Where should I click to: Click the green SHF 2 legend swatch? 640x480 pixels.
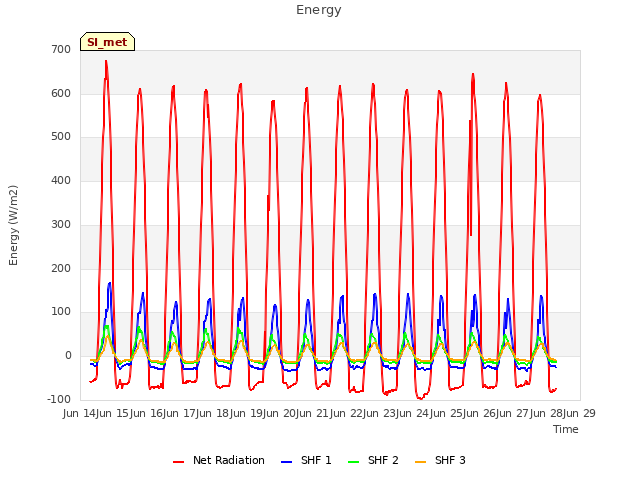pyautogui.click(x=353, y=462)
